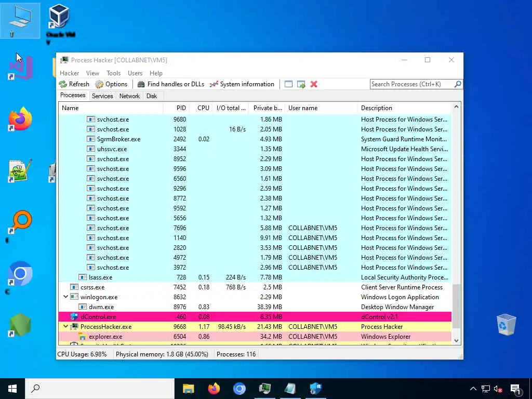Sort by the PID column header

click(x=176, y=108)
